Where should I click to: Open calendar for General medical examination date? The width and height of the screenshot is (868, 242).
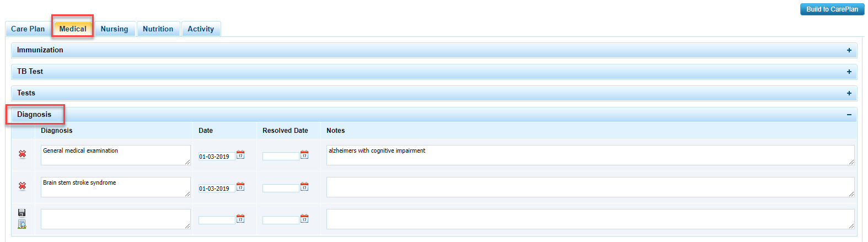[x=240, y=155]
